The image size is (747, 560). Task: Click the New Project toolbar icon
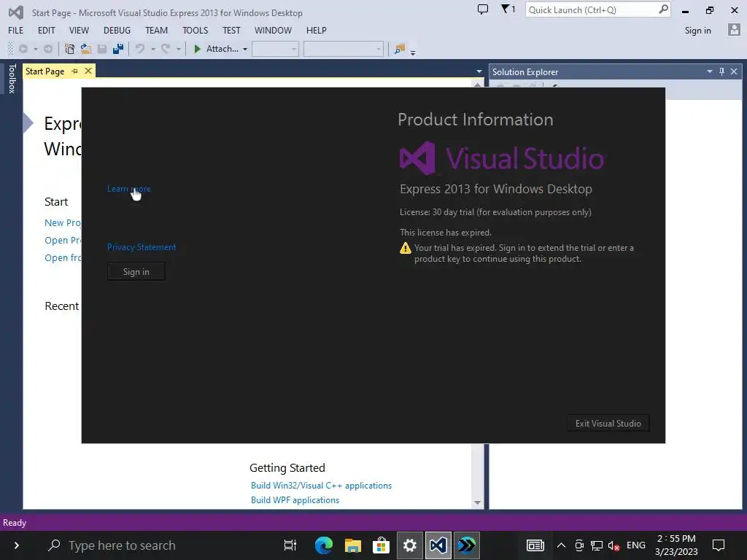(x=69, y=49)
